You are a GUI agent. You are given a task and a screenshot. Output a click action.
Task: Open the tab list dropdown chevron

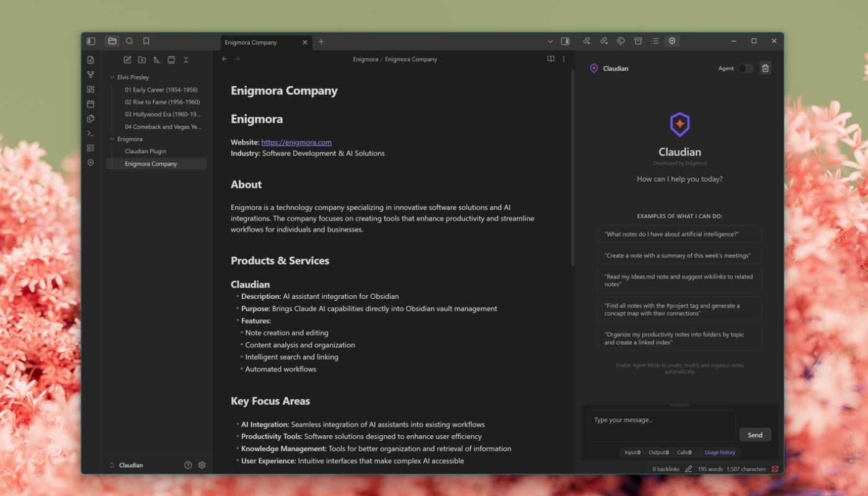click(x=550, y=42)
